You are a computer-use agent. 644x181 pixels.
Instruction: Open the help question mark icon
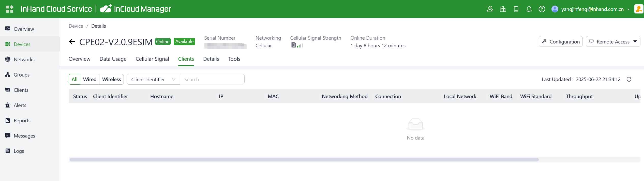[x=542, y=9]
